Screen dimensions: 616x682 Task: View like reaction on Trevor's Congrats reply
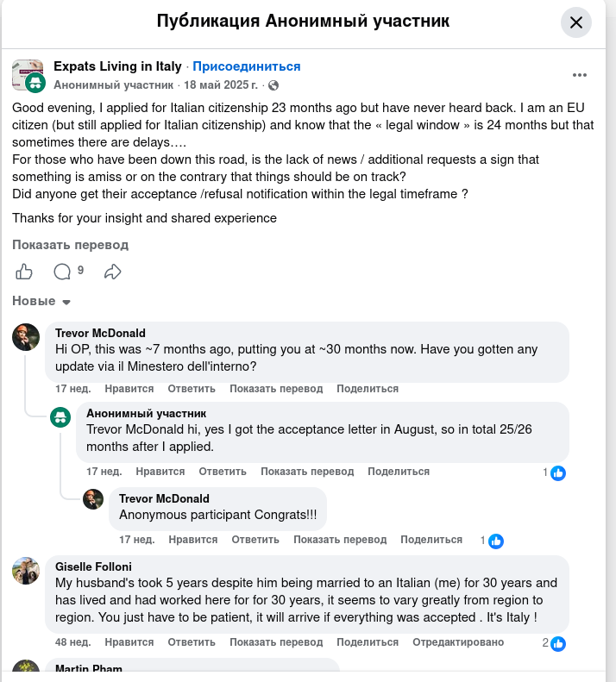(x=496, y=541)
